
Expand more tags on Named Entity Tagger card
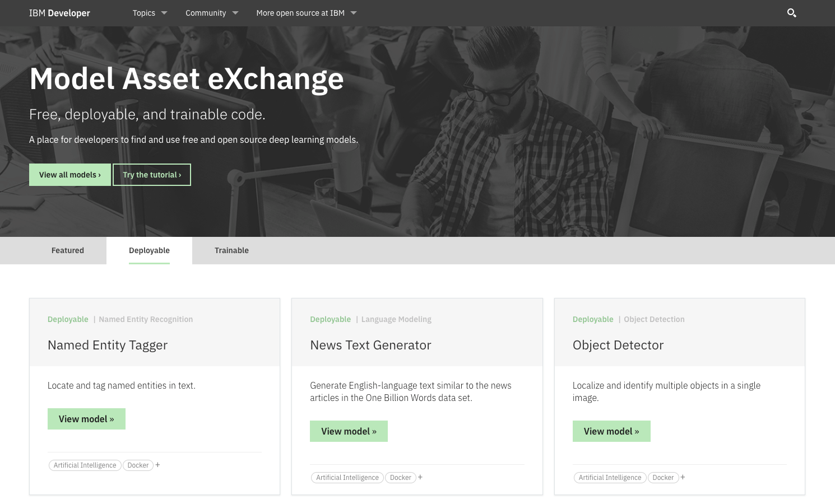(x=158, y=465)
